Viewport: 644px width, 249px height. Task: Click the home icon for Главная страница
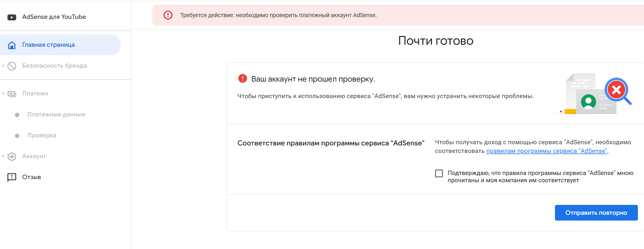[x=12, y=45]
